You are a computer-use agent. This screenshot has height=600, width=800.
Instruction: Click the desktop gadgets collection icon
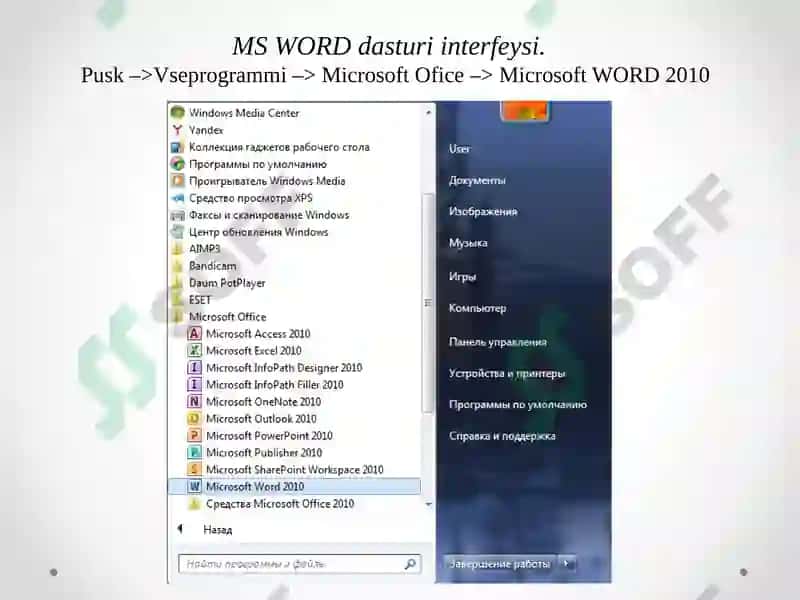click(177, 147)
